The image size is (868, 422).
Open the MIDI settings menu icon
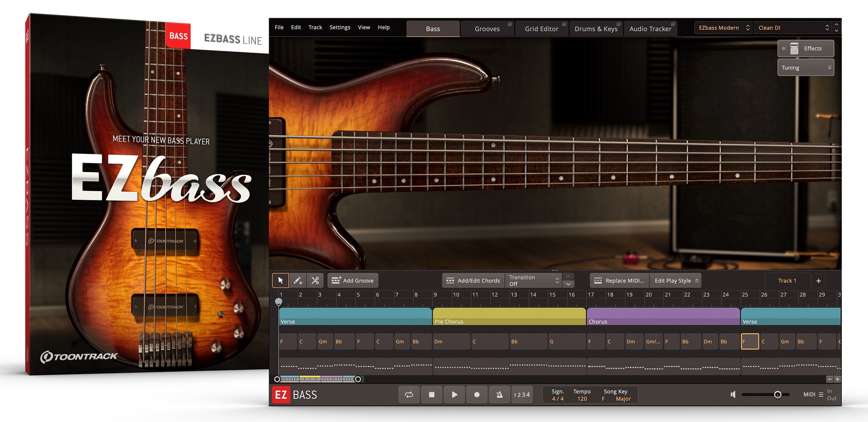click(x=821, y=395)
